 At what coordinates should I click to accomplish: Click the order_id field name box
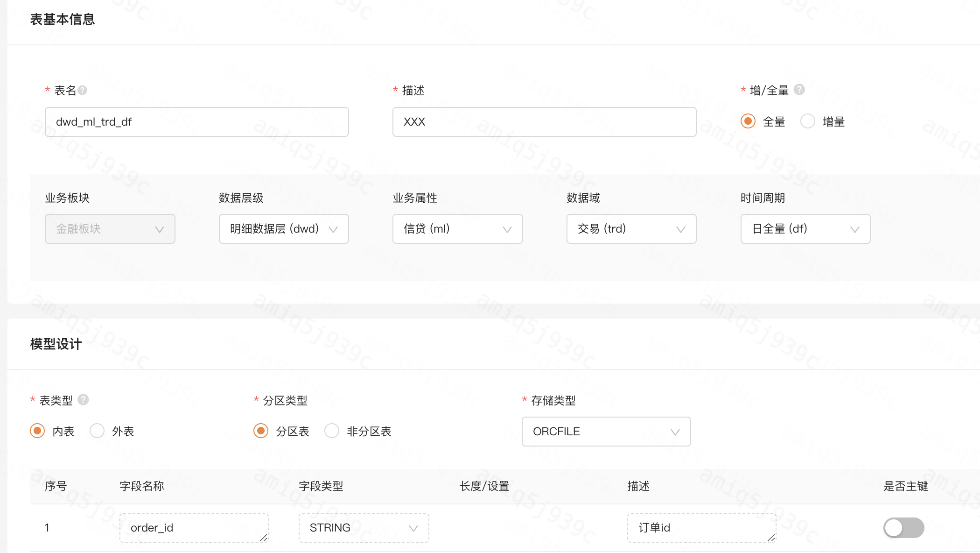click(194, 528)
